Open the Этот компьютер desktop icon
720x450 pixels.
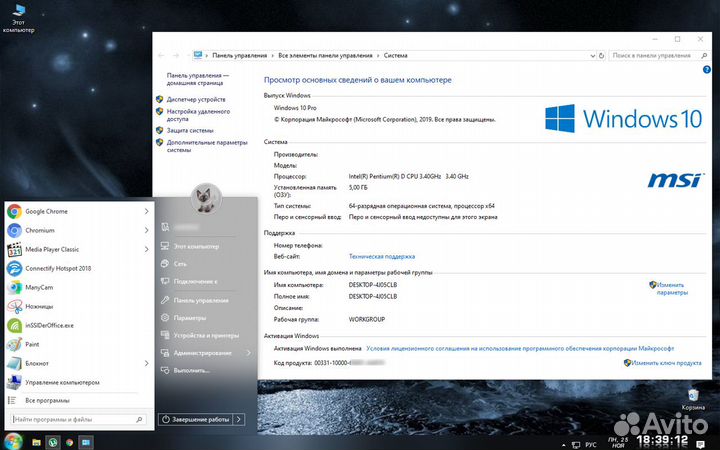point(18,18)
